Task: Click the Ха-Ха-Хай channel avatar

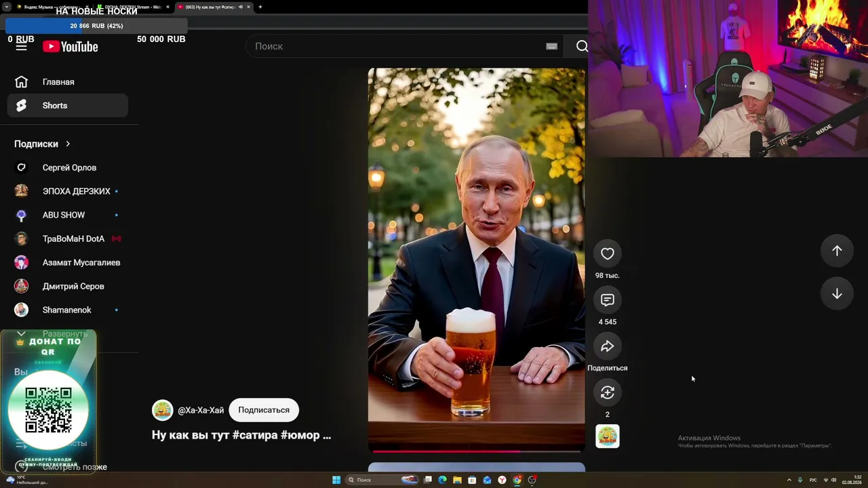Action: click(x=163, y=410)
